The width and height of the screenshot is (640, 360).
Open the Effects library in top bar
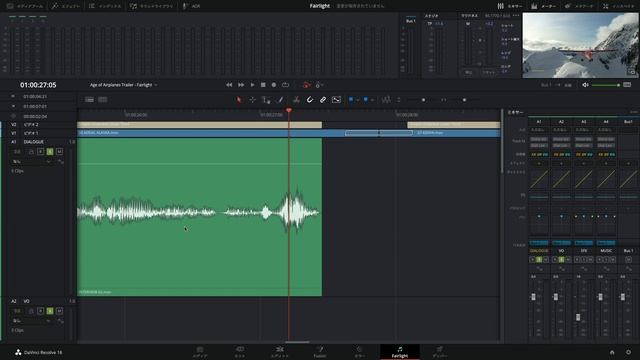(x=66, y=6)
